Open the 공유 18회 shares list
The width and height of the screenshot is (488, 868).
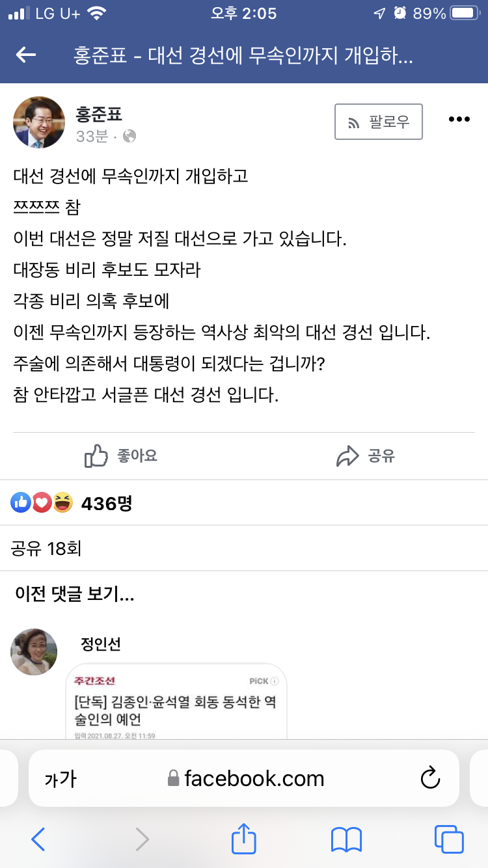click(x=46, y=549)
